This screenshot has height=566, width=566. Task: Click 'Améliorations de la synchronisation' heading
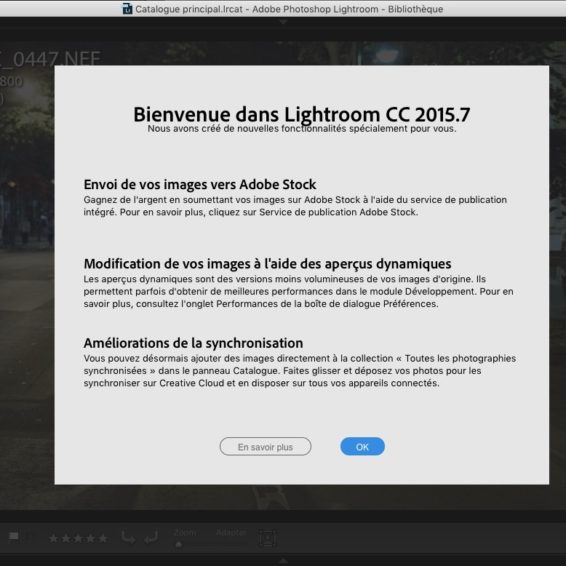(x=193, y=343)
